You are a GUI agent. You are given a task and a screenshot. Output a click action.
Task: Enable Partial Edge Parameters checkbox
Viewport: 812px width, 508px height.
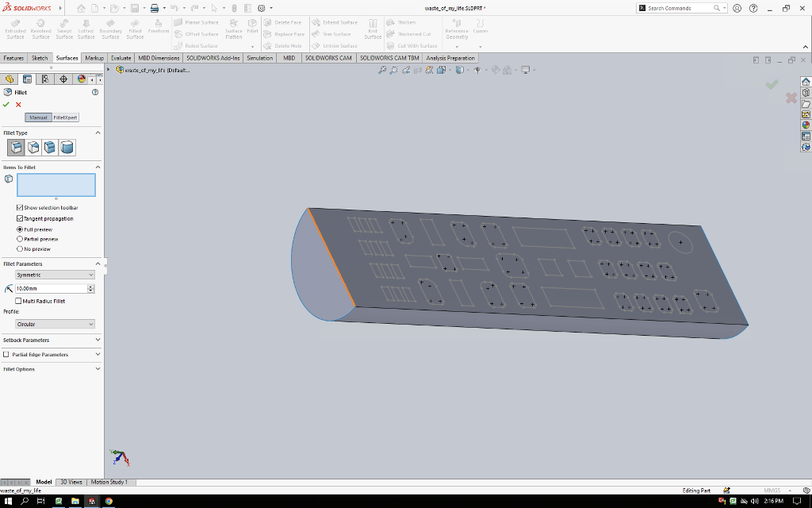[x=6, y=355]
